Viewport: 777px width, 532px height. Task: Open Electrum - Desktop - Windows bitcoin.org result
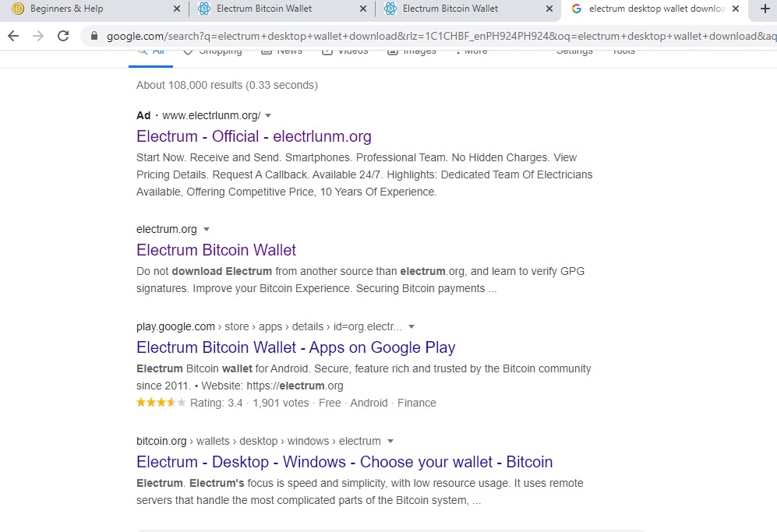click(x=344, y=462)
